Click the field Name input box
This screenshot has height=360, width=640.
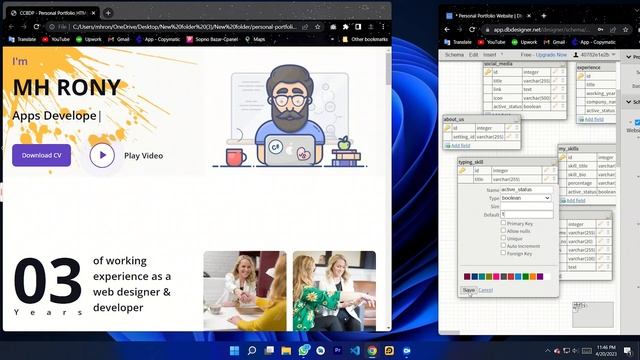[527, 190]
